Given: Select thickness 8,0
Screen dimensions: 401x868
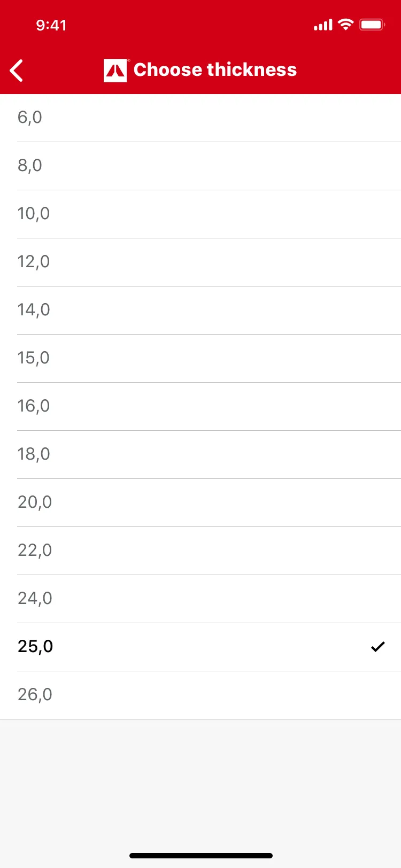Looking at the screenshot, I should 200,166.
